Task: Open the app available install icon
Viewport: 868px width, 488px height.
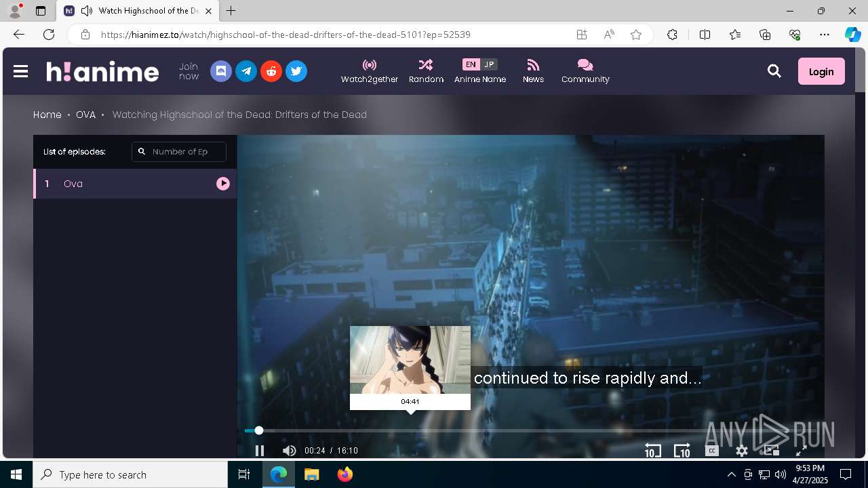Action: 582,35
